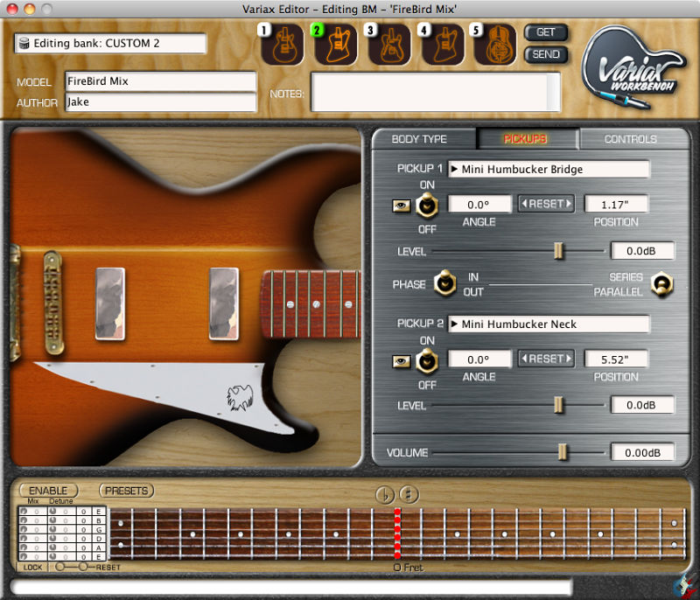700x600 pixels.
Task: Click the Detune knob for the G string
Action: click(52, 529)
